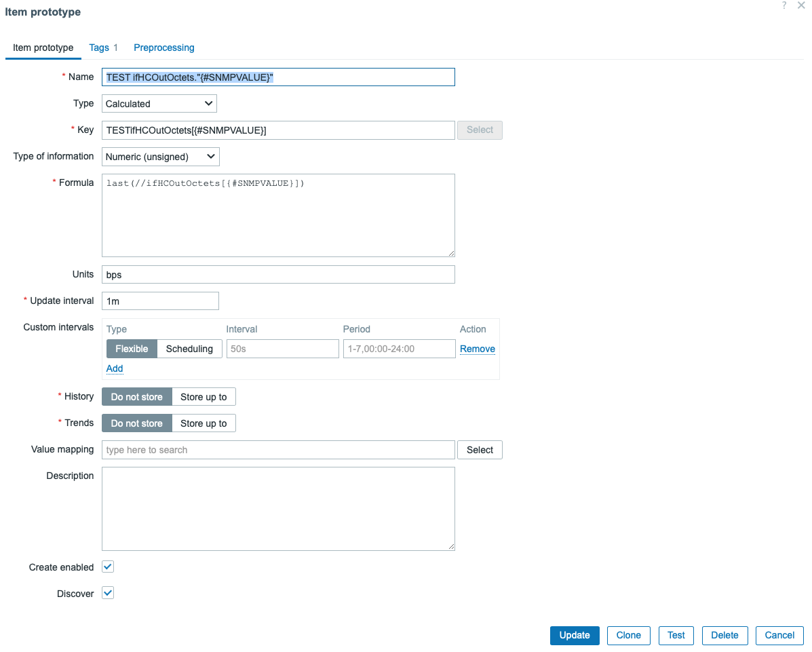Grab the Formula textarea resize handle
The image size is (812, 652).
click(451, 253)
